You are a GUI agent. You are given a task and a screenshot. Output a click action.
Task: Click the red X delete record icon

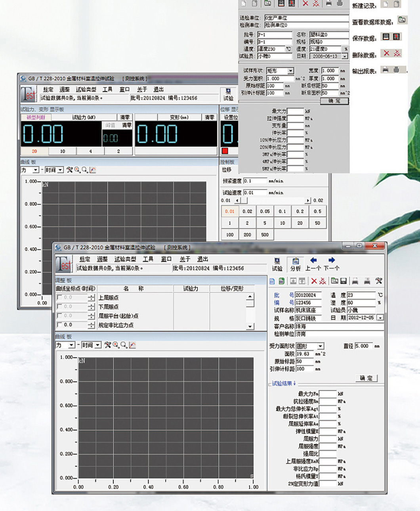[314, 281]
